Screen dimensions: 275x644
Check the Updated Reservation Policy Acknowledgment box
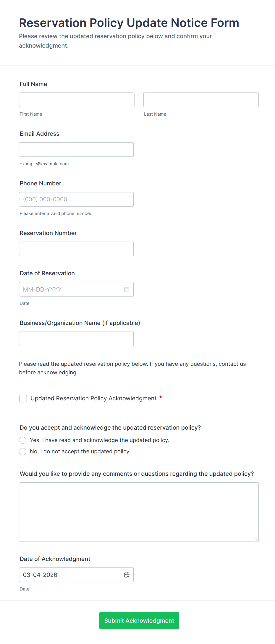click(23, 399)
